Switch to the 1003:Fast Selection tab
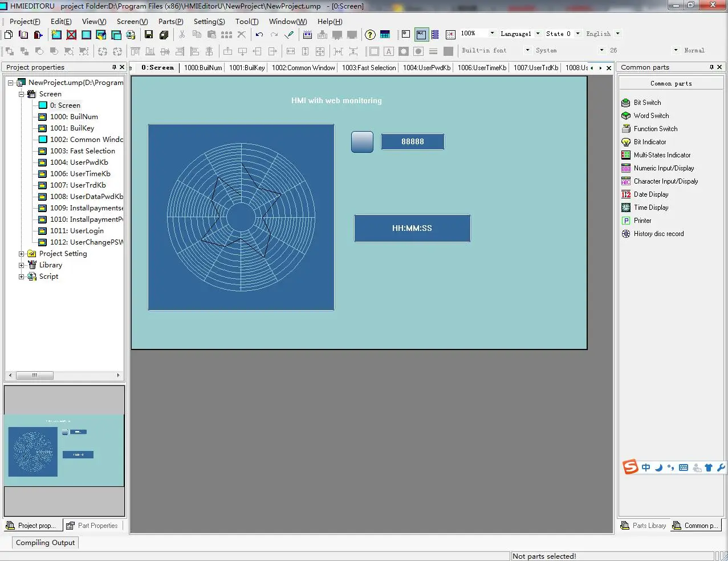728x561 pixels. pyautogui.click(x=369, y=68)
